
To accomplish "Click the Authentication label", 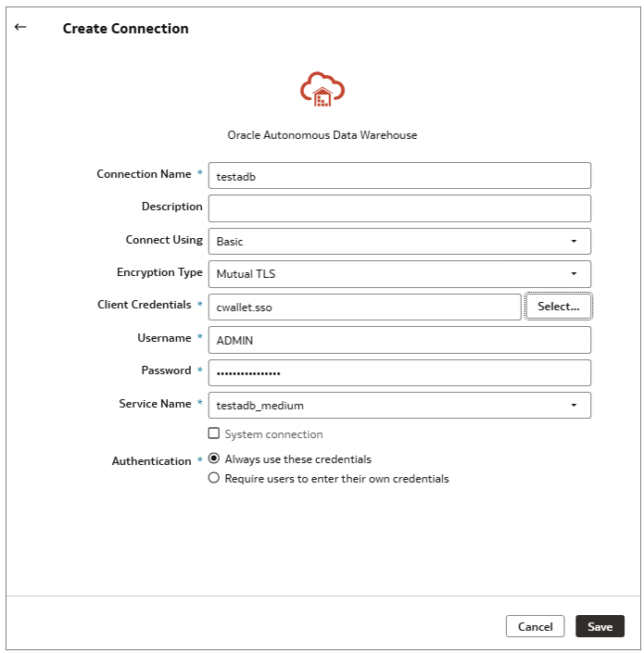I will point(151,460).
